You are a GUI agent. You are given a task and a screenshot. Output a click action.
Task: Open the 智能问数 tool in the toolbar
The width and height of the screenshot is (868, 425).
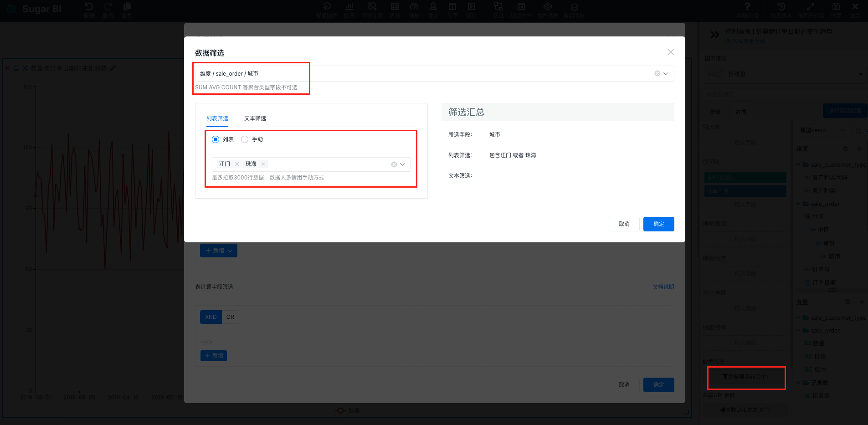click(x=574, y=10)
